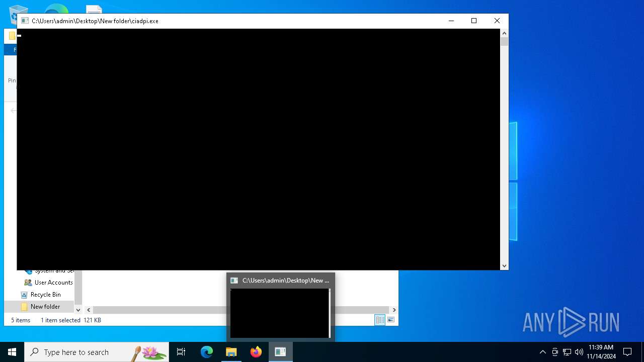Image resolution: width=644 pixels, height=362 pixels.
Task: Click the console scrollbar down arrow
Action: coord(504,266)
